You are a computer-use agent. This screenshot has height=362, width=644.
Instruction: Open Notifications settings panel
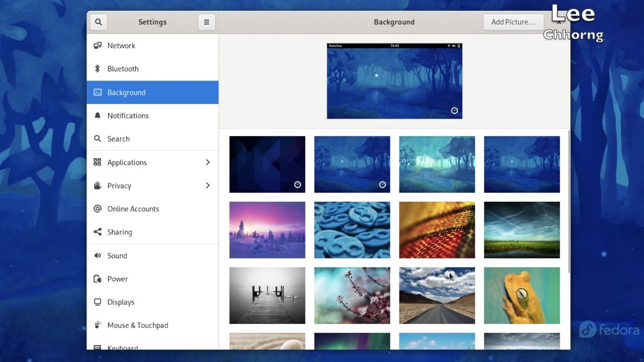coord(152,116)
